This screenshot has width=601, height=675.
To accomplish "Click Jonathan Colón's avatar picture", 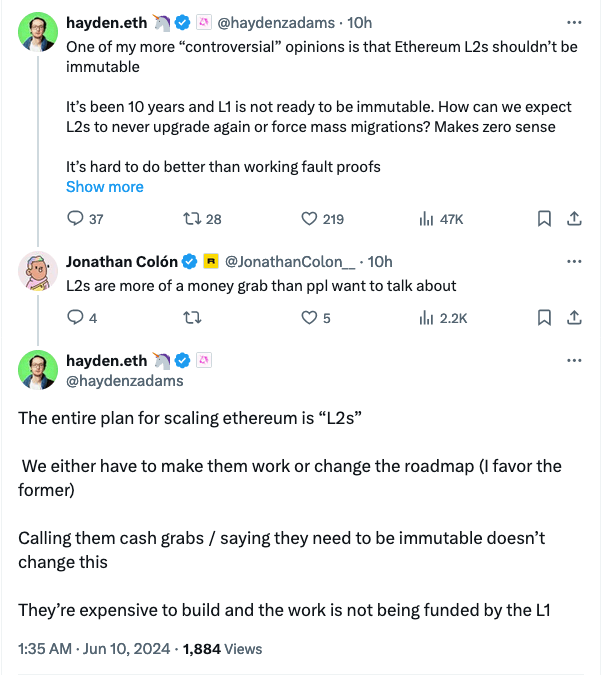I will [38, 270].
